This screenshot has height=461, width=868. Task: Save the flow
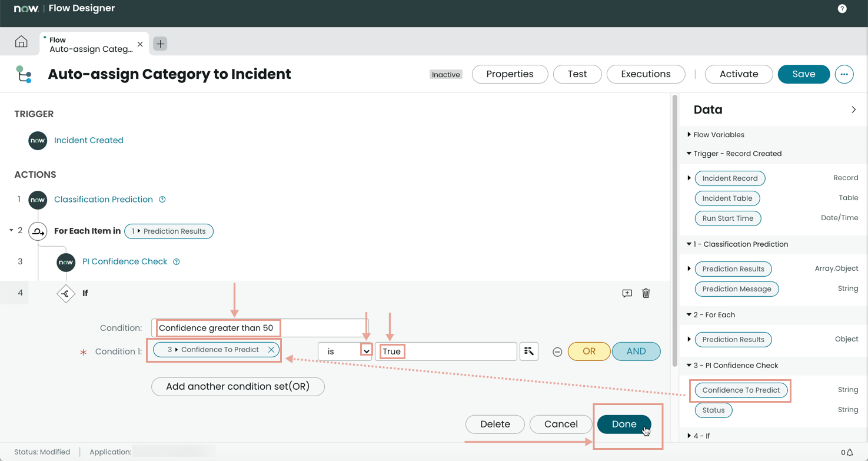click(804, 74)
